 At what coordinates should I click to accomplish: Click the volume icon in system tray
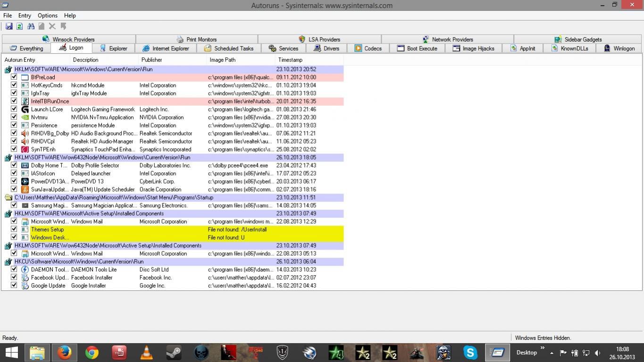(x=598, y=353)
